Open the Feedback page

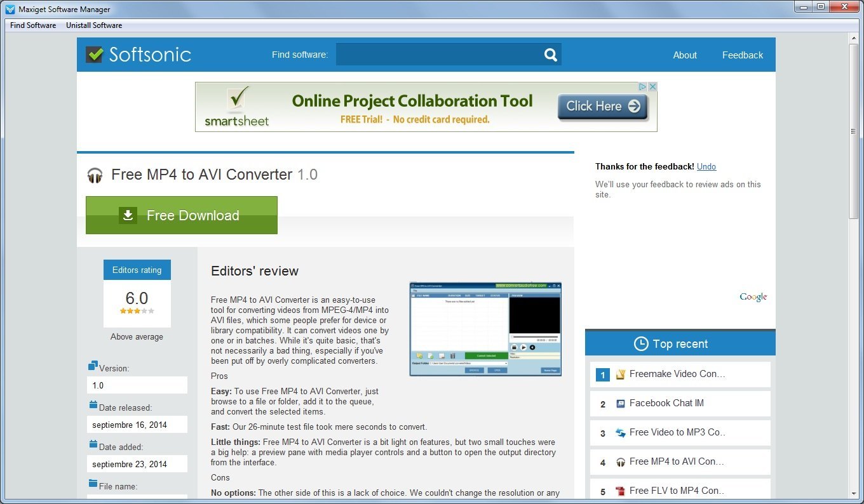[x=742, y=55]
